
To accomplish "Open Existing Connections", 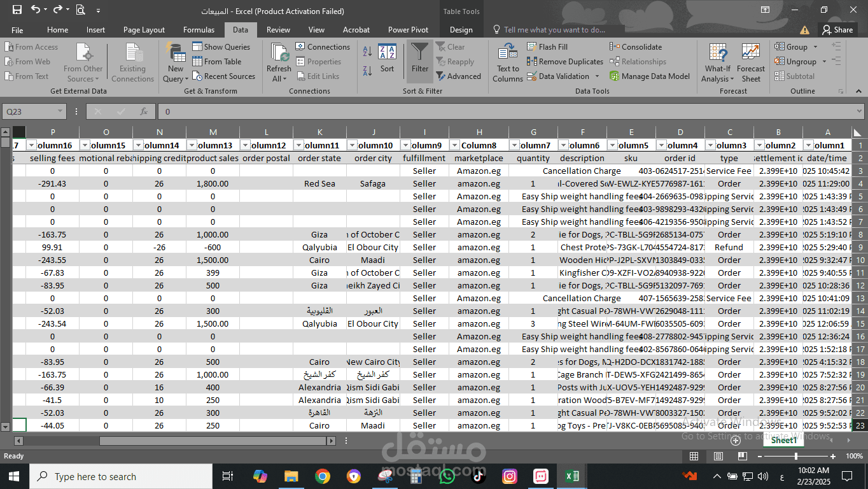I will point(132,63).
